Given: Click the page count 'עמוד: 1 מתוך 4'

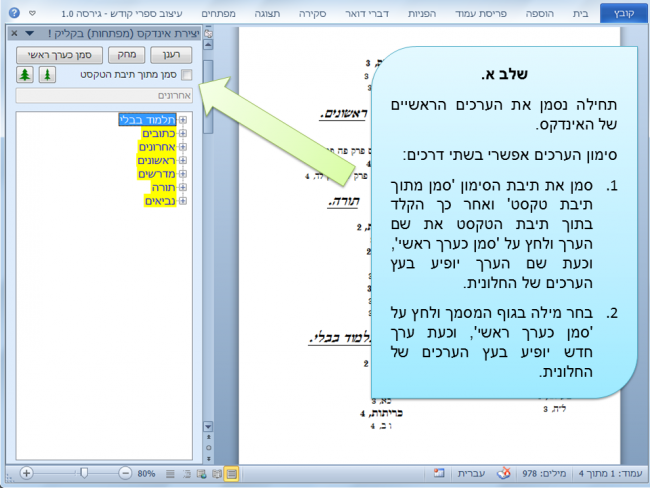Looking at the screenshot, I should click(610, 473).
